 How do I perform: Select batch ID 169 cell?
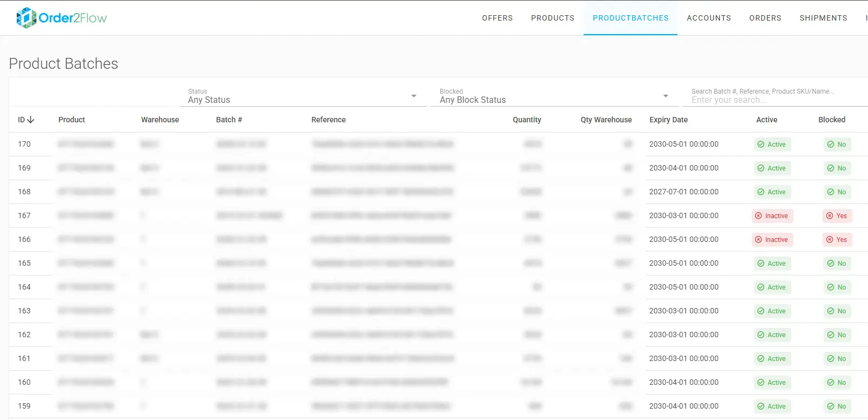tap(24, 168)
